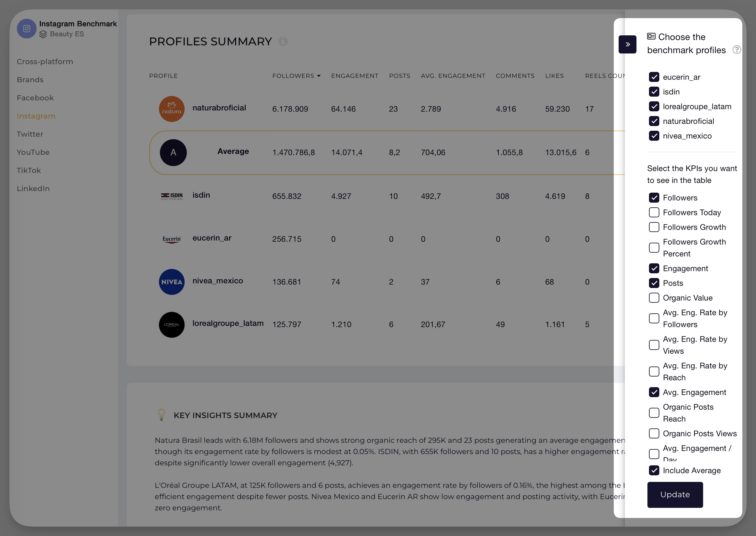The height and width of the screenshot is (536, 756).
Task: Click the ISDIN logo in the table
Action: 172,196
